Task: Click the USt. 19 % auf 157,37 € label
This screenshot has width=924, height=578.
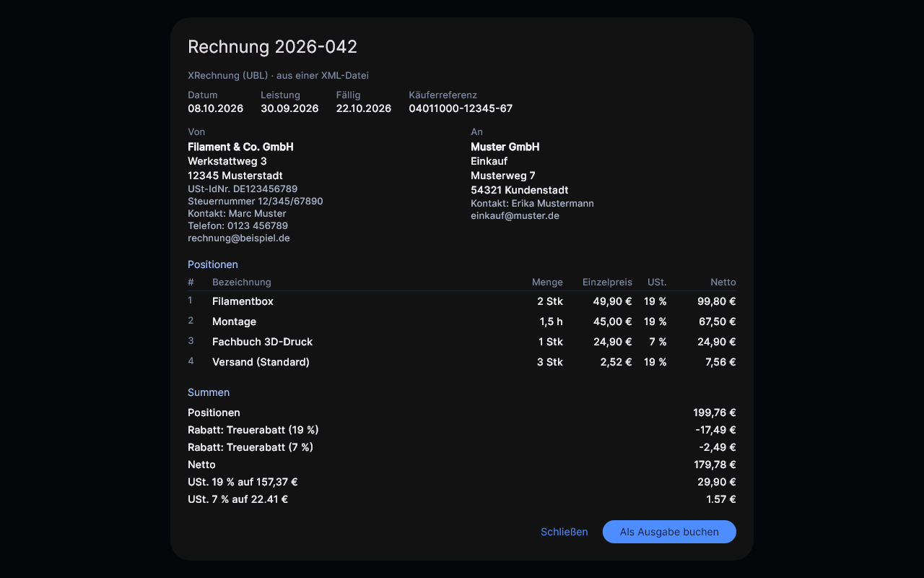Action: [243, 482]
